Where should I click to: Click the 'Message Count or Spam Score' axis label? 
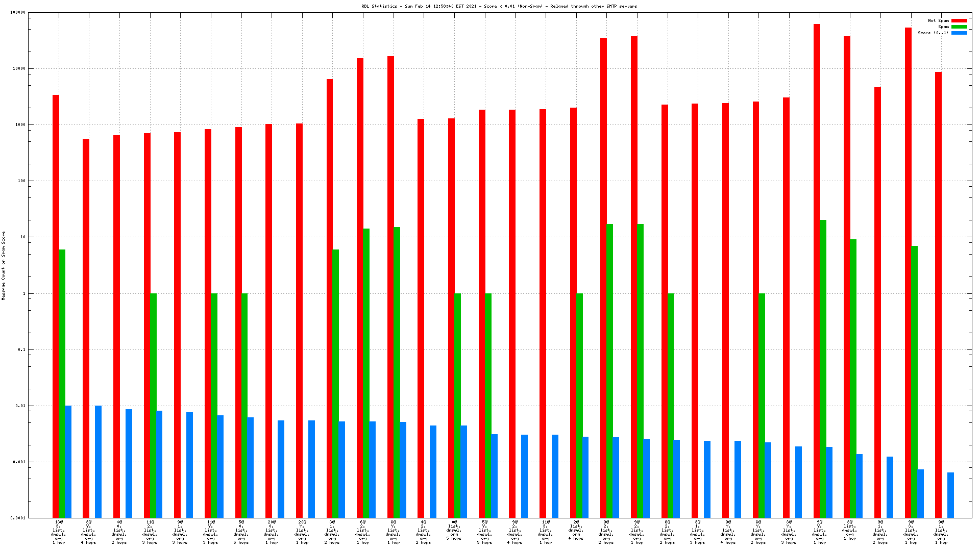point(3,265)
